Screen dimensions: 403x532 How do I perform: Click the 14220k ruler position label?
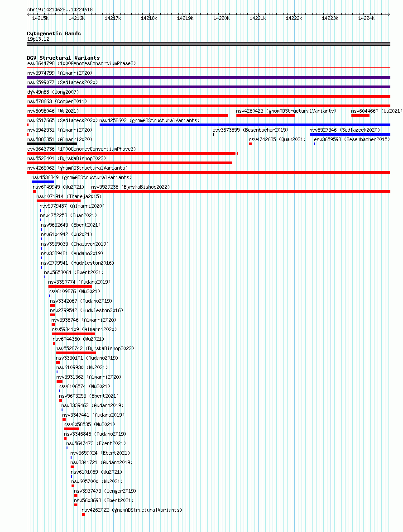[x=221, y=18]
